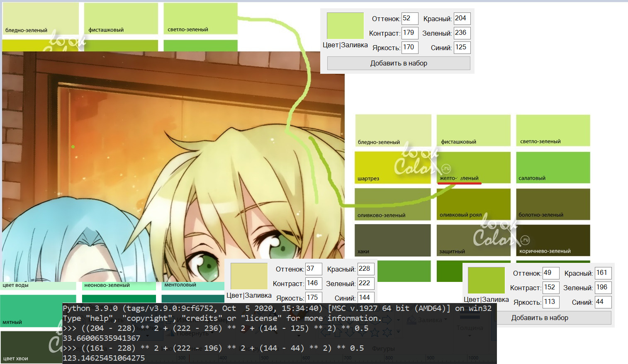Select the шартрез color swatch
628x364 pixels.
point(392,167)
